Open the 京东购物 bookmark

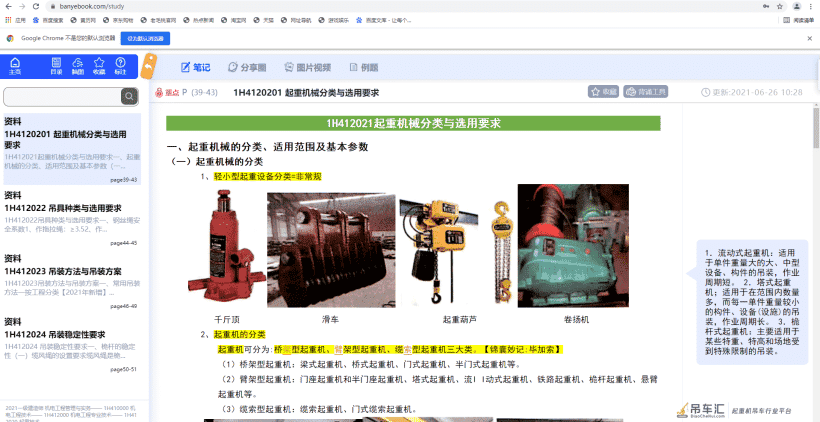tap(119, 20)
